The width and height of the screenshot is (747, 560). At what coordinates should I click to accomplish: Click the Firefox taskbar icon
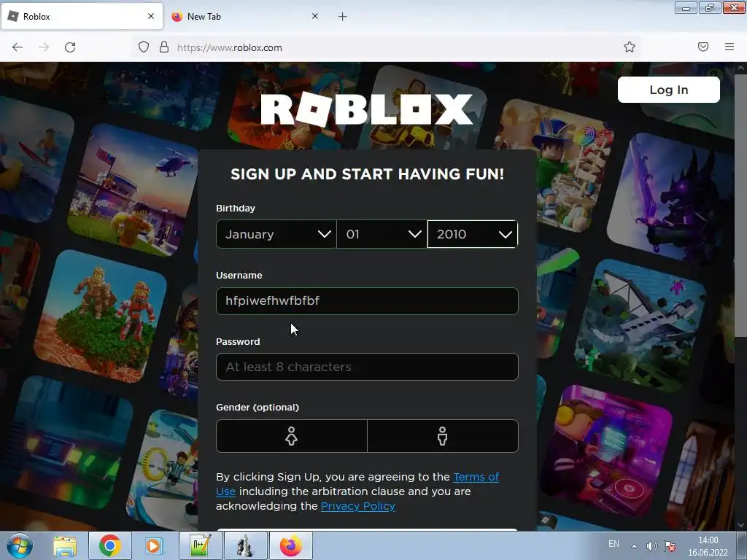291,545
